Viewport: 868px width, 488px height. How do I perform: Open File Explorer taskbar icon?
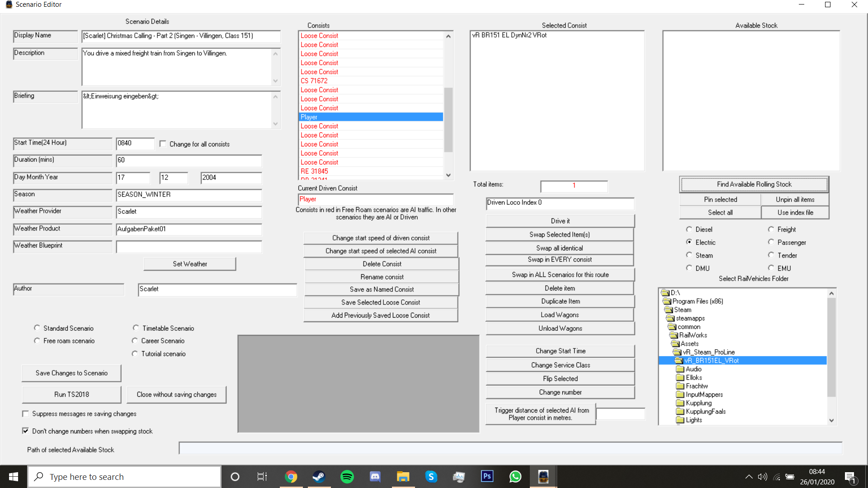point(403,477)
